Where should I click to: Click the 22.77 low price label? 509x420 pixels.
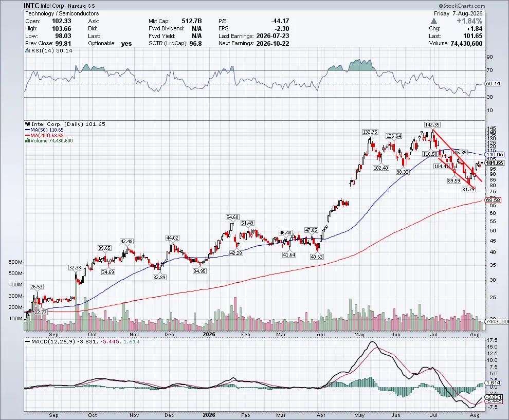click(41, 312)
